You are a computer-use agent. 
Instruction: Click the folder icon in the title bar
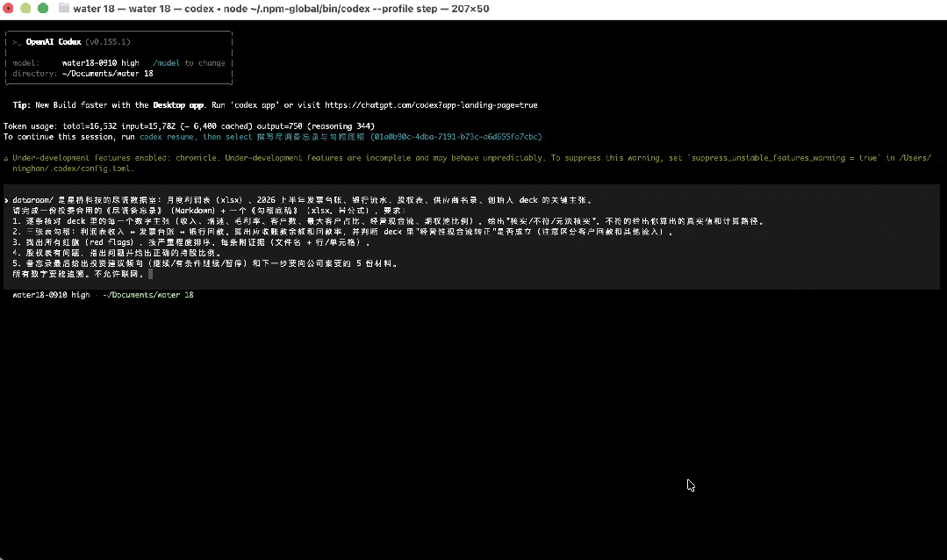pyautogui.click(x=63, y=9)
